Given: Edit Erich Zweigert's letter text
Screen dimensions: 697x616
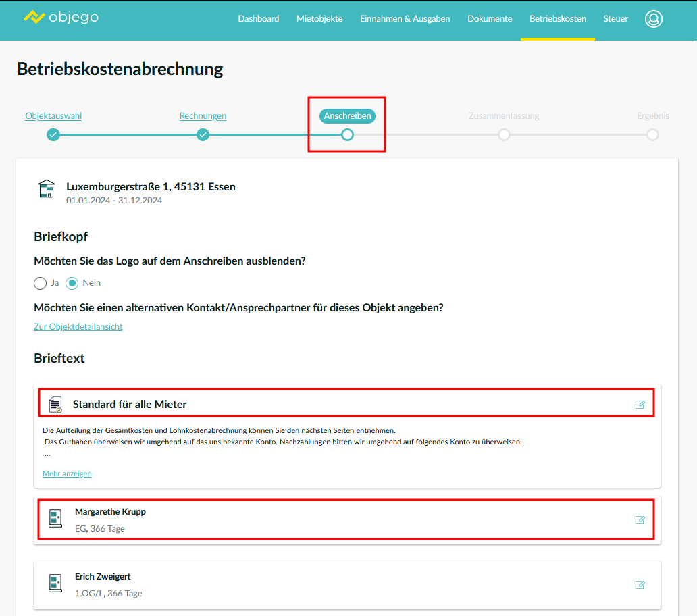Looking at the screenshot, I should point(640,585).
